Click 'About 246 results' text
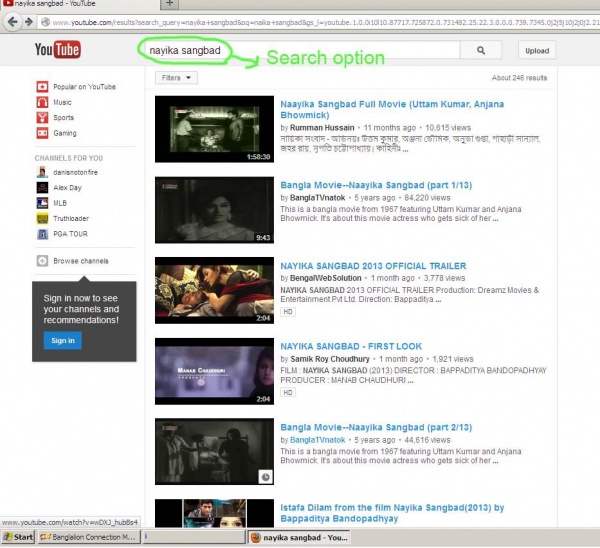Screen dimensions: 600x548 click(x=519, y=78)
